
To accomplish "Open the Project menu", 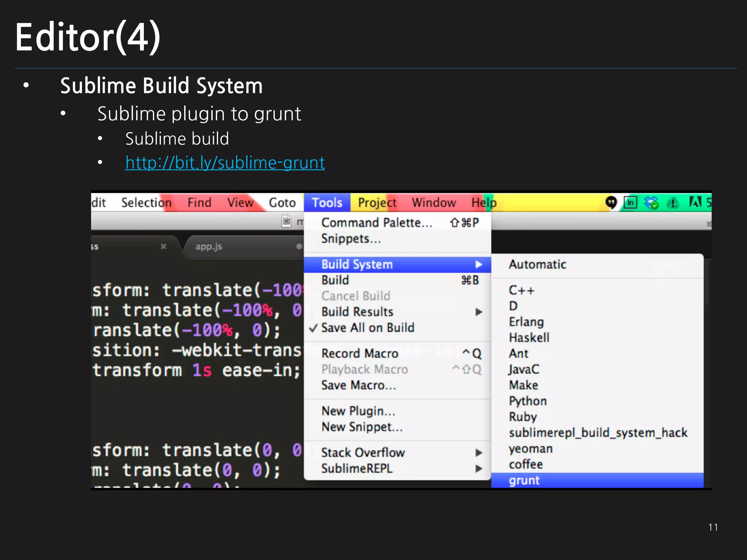I will (377, 202).
